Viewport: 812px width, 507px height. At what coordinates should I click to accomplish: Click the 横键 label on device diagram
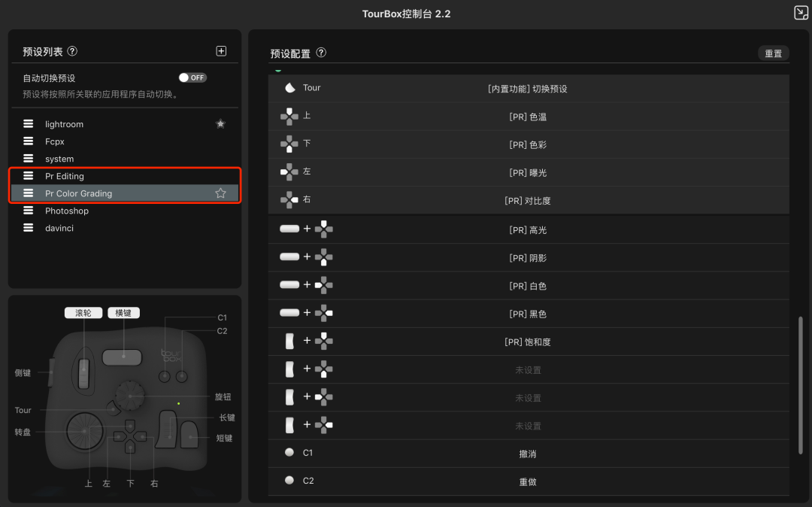click(123, 313)
